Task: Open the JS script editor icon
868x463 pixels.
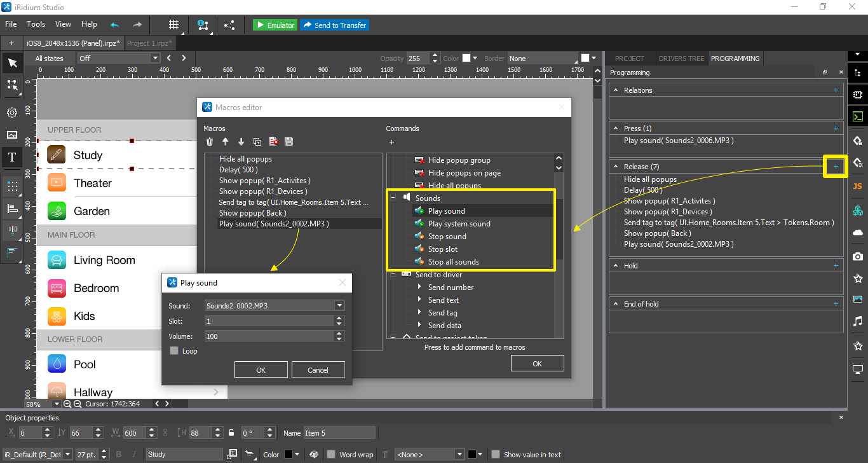Action: click(x=857, y=186)
